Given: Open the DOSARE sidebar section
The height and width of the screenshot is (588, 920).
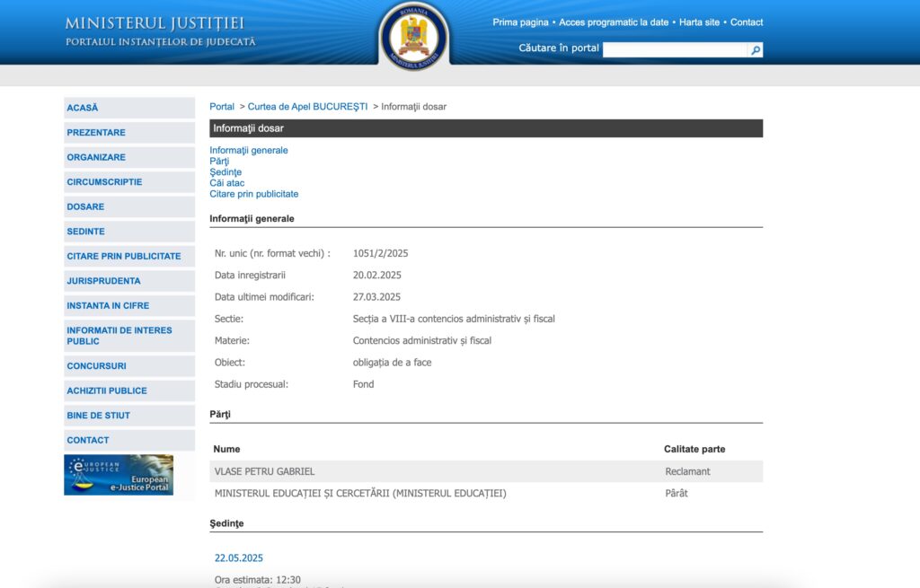Looking at the screenshot, I should click(x=85, y=206).
